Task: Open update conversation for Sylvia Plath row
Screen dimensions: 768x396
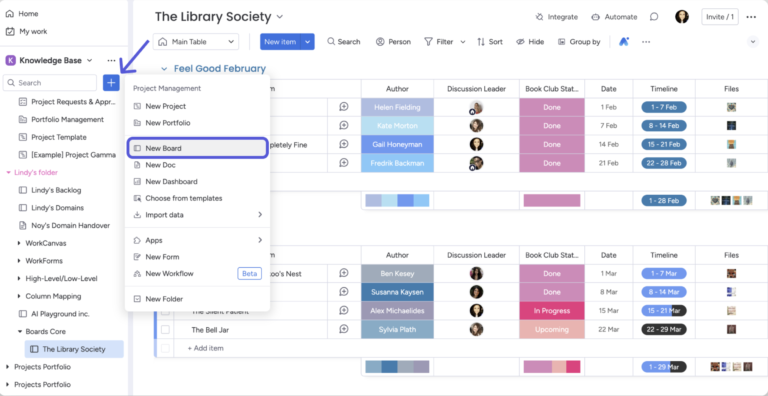Action: [x=344, y=329]
